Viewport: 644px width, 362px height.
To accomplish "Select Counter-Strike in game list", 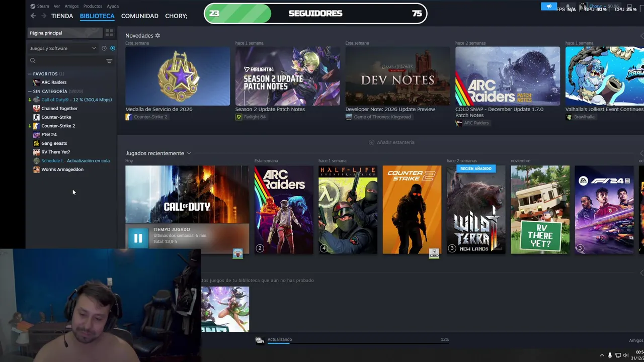I will 56,117.
